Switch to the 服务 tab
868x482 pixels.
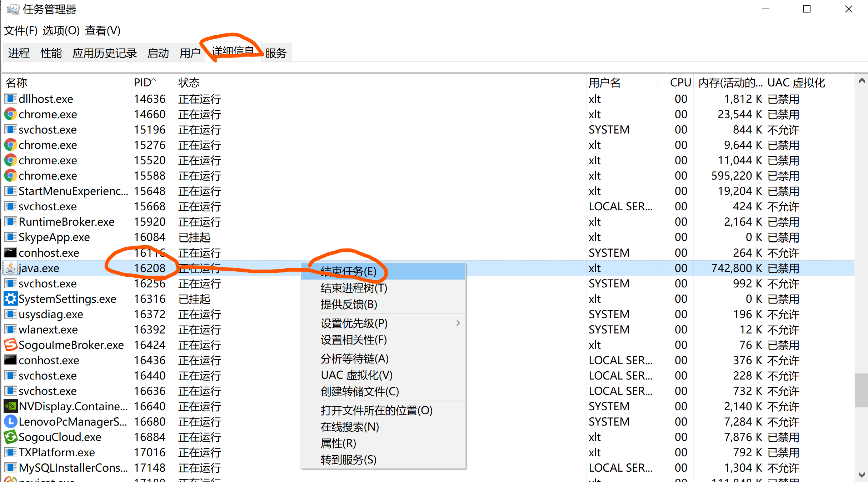click(x=276, y=53)
